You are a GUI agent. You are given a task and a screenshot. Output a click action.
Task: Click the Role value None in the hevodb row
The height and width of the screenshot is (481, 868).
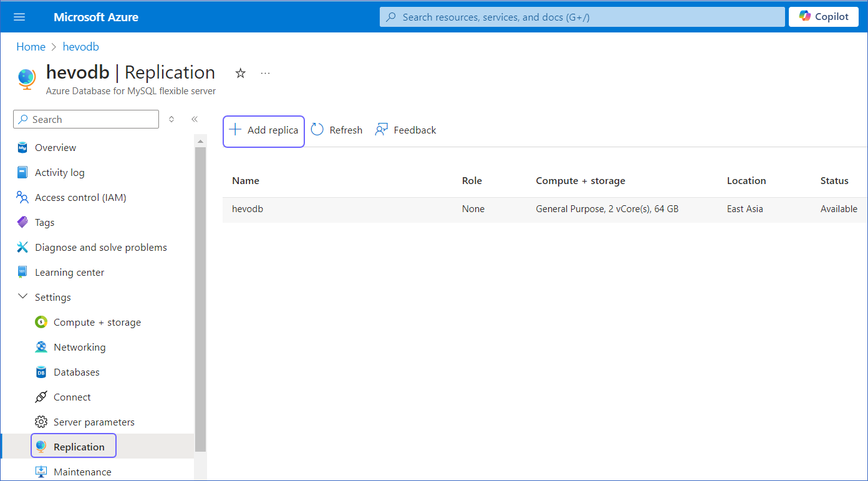point(473,209)
